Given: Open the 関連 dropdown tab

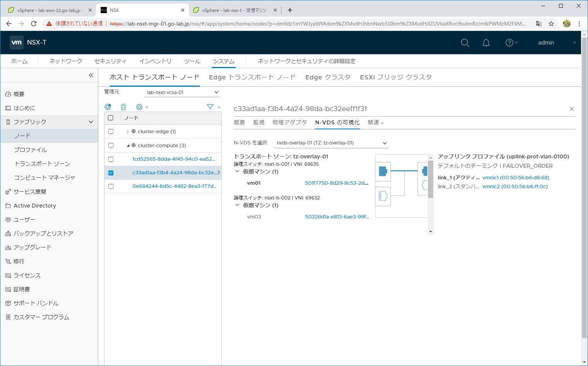Looking at the screenshot, I should click(375, 122).
